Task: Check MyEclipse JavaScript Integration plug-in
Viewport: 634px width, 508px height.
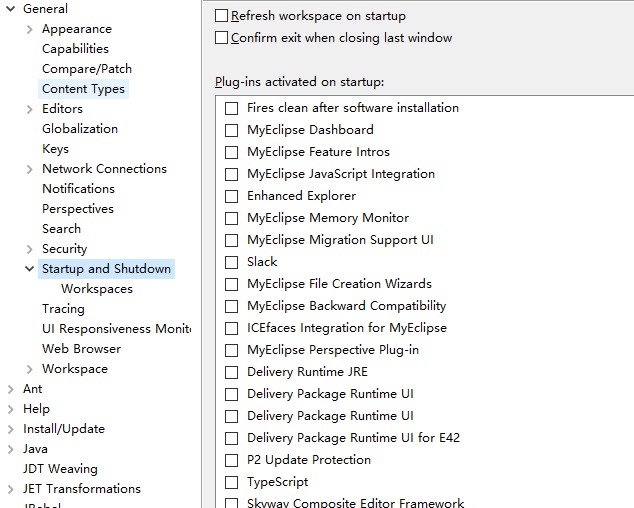Action: coord(231,174)
